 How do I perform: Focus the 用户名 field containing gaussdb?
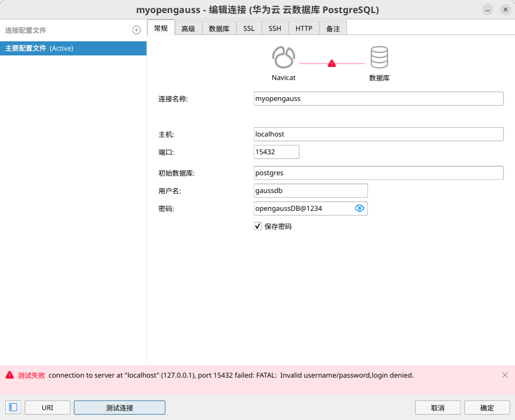click(x=311, y=190)
